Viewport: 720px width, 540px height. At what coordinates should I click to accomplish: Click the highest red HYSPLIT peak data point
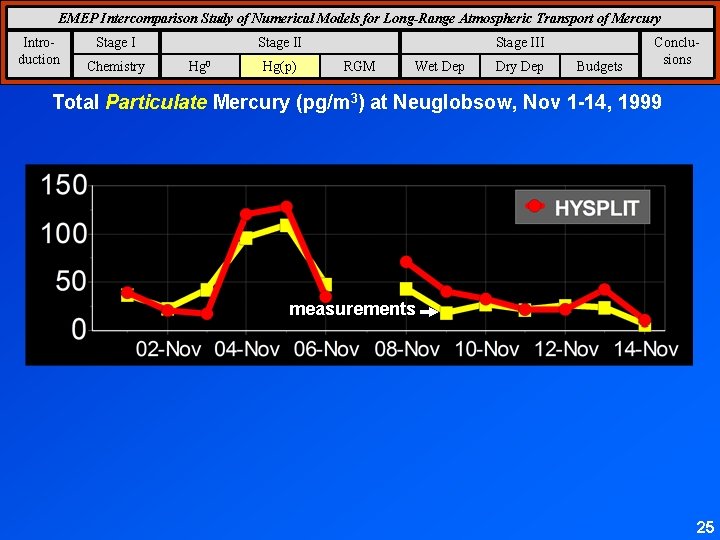(286, 207)
